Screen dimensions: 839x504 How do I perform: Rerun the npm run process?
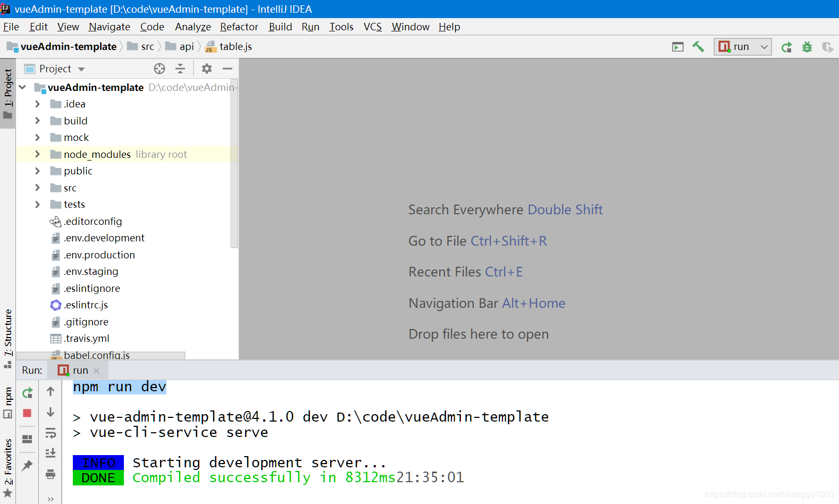28,393
